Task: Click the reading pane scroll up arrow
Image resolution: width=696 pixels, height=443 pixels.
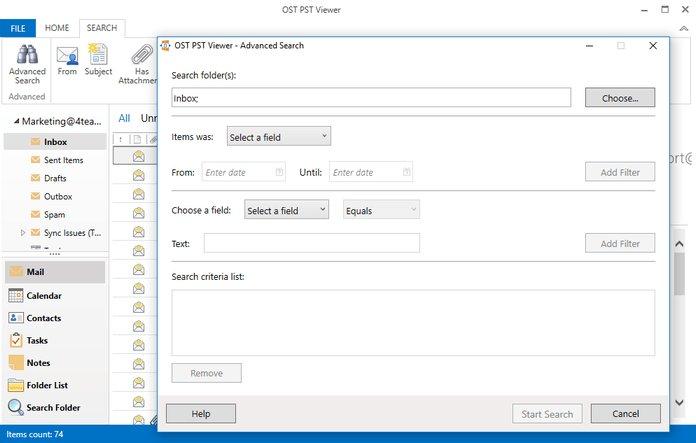Action: coord(679,244)
